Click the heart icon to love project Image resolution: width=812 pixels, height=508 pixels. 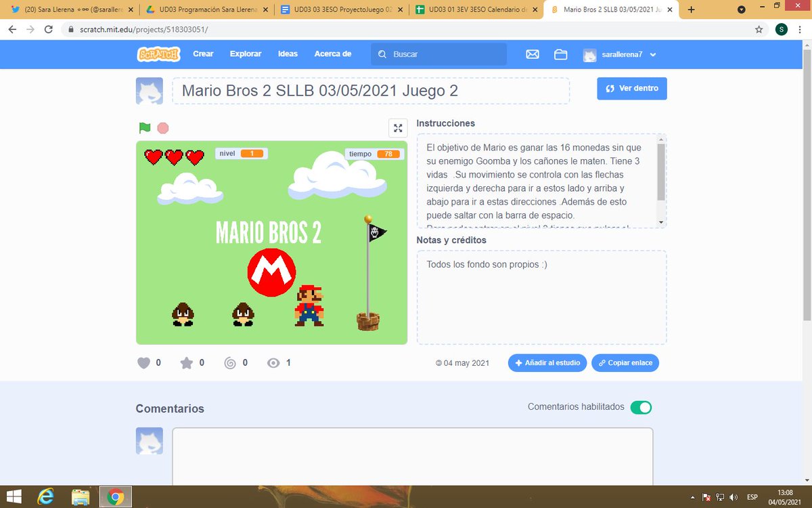pos(143,363)
